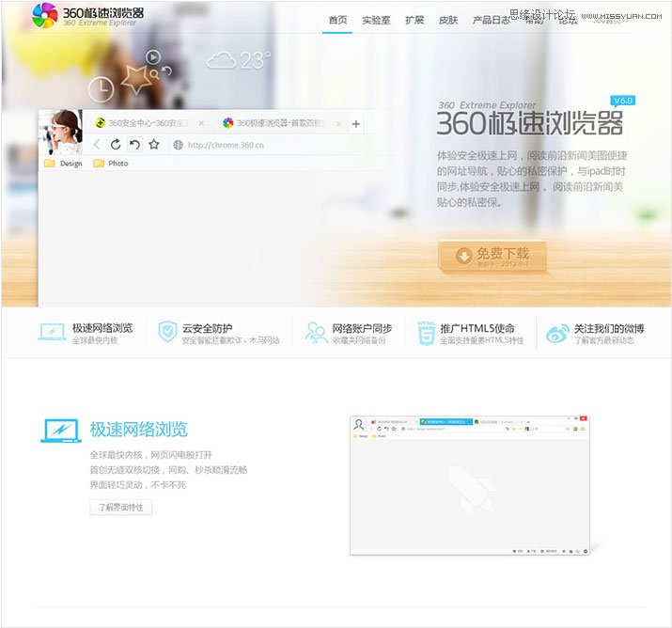The image size is (672, 628).
Task: Go to the 扩展 page
Action: click(x=414, y=20)
